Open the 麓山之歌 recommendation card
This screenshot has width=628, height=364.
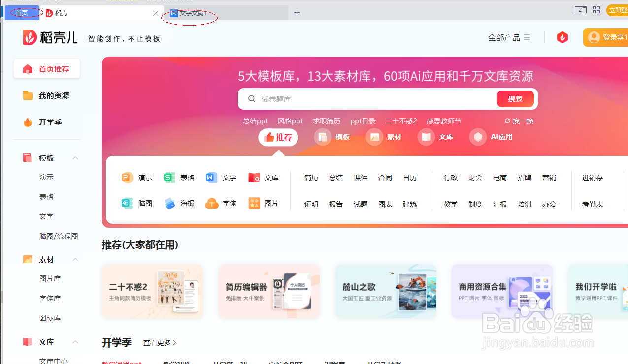point(386,291)
